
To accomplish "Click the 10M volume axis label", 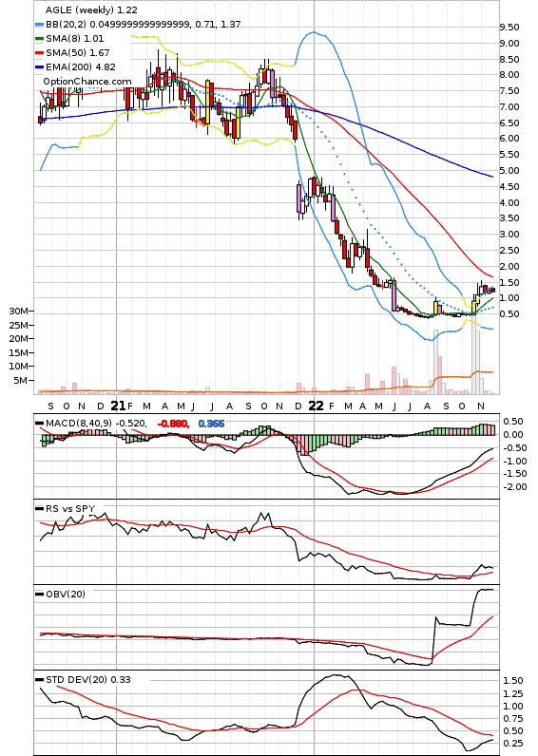I will click(18, 366).
